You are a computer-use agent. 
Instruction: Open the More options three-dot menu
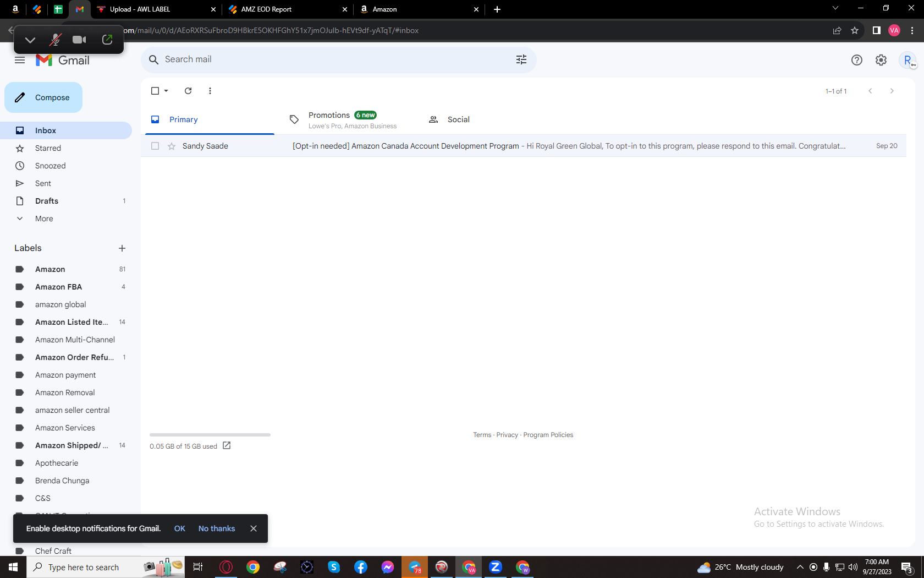click(x=210, y=91)
